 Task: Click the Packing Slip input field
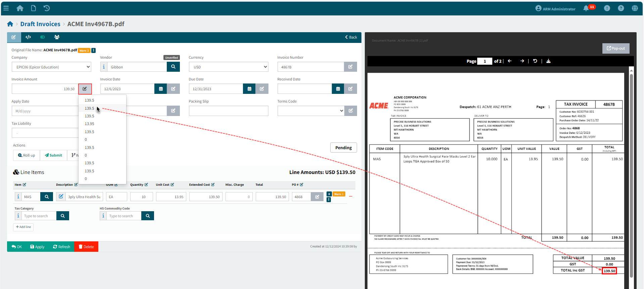tap(229, 111)
